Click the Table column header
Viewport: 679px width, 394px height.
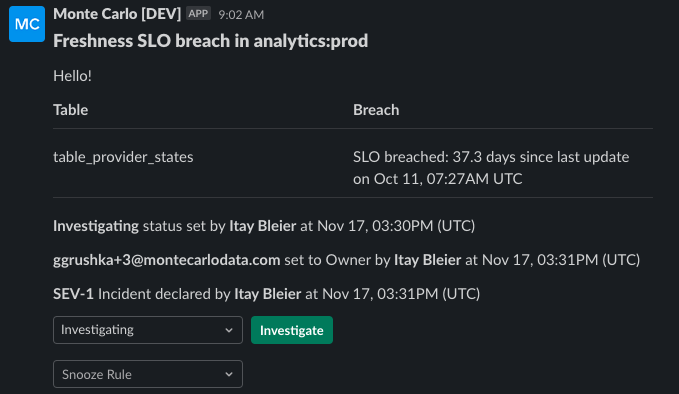click(71, 110)
